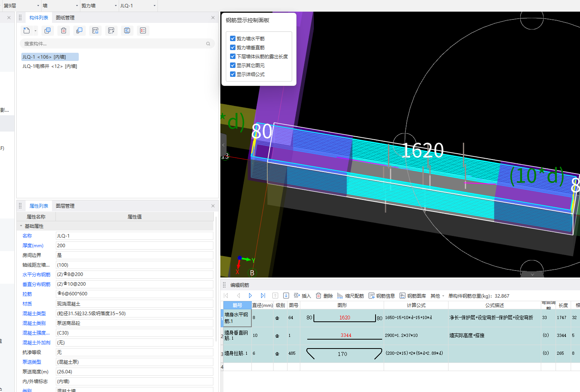
Task: Click the previous record arrow icon
Action: 238,296
